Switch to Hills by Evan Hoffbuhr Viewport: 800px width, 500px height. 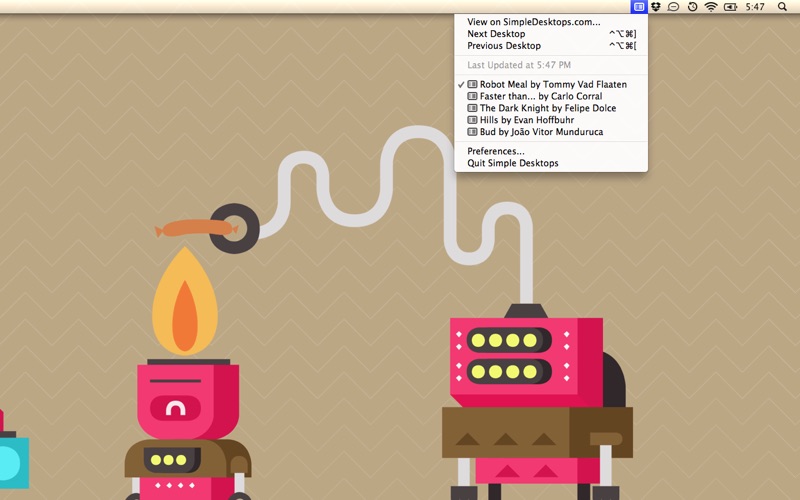point(551,120)
